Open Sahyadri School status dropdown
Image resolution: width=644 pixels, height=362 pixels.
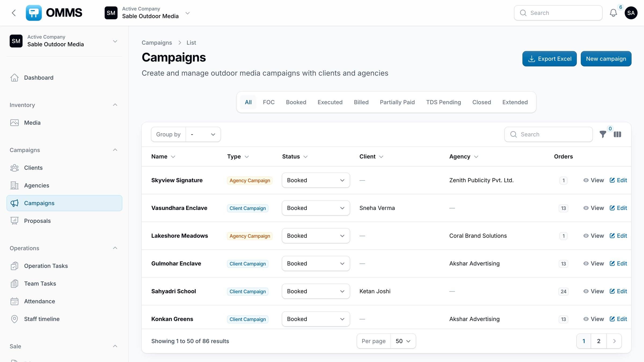click(x=316, y=291)
